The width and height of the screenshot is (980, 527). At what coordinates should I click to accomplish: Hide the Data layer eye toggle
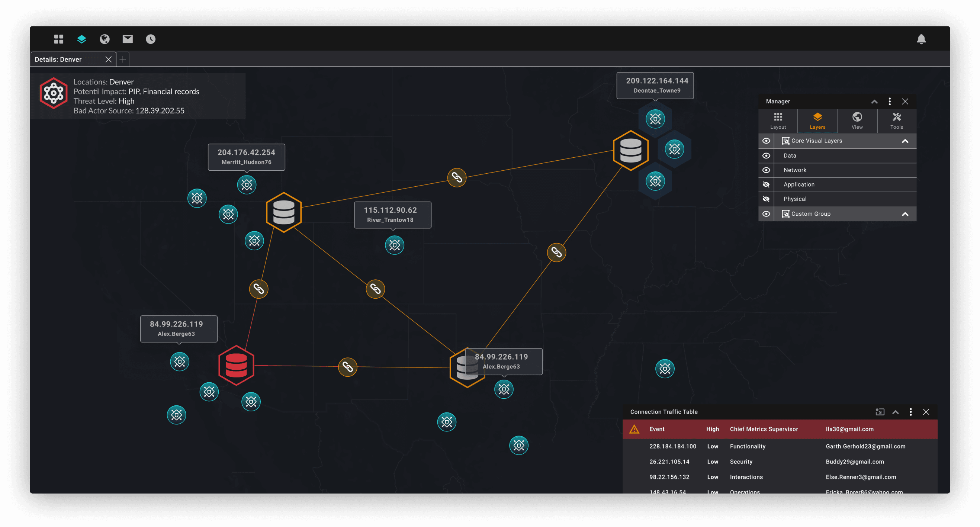pos(766,155)
